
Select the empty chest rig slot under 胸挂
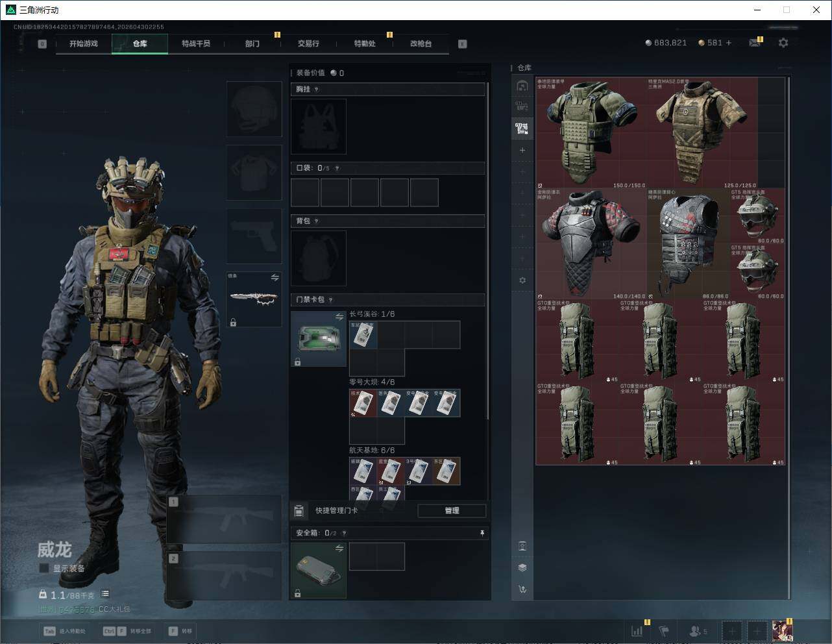pyautogui.click(x=319, y=127)
